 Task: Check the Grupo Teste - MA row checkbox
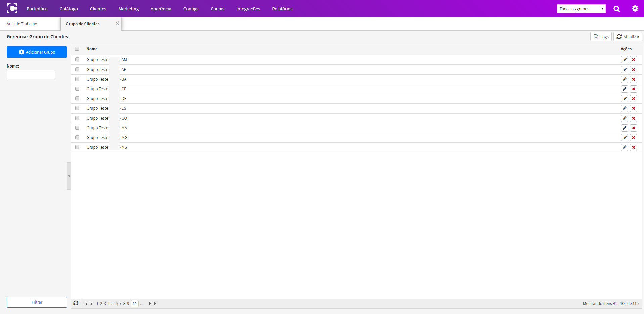(77, 128)
